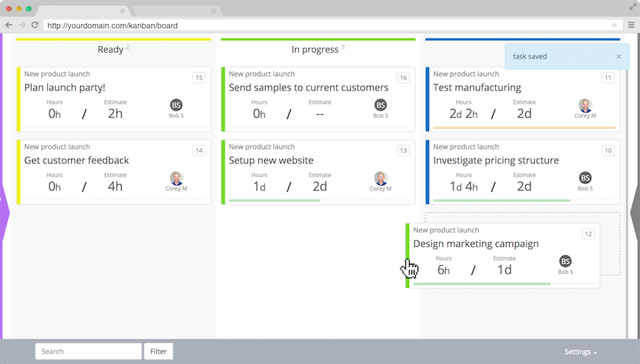Screen dimensions: 640x364
Task: Click the browser forward arrow
Action: coord(22,25)
